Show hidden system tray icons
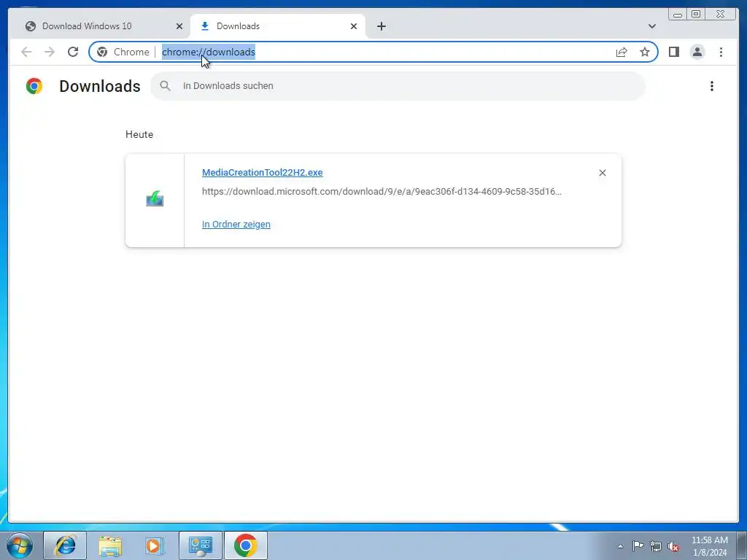 click(x=620, y=546)
